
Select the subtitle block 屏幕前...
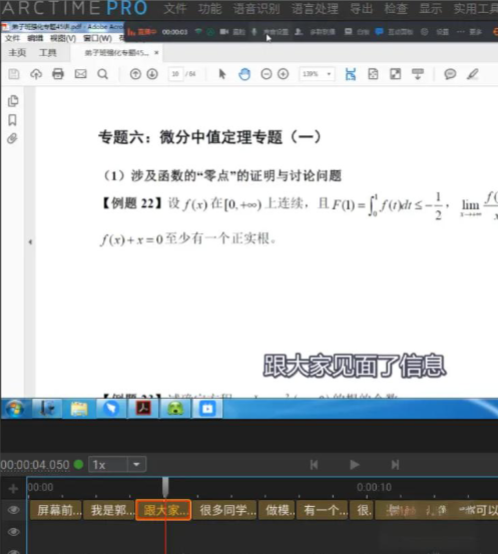point(56,510)
